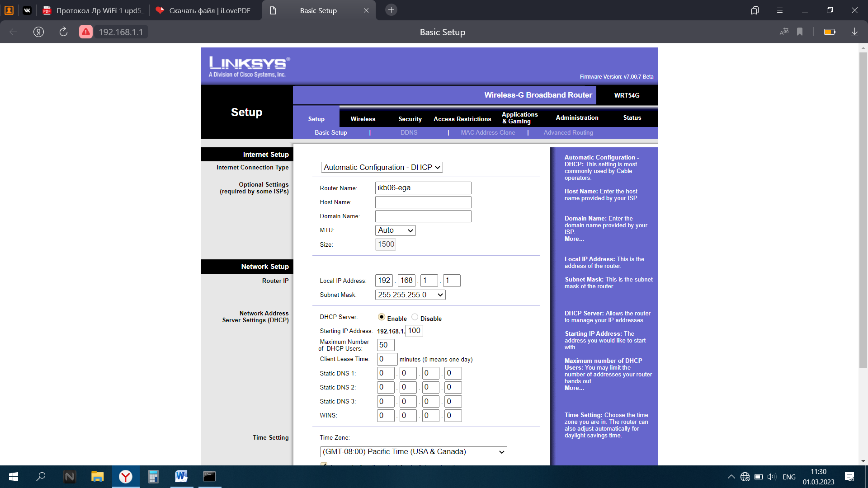Open the tab collections icon in title bar
The width and height of the screenshot is (868, 488).
[x=755, y=10]
